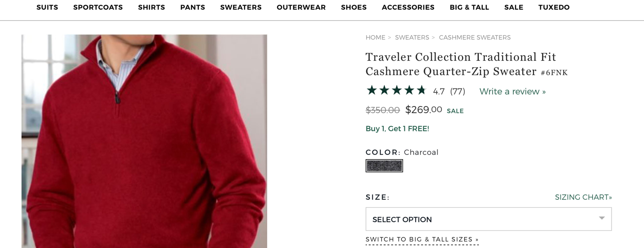Expand the size Select Option dropdown

pos(488,219)
